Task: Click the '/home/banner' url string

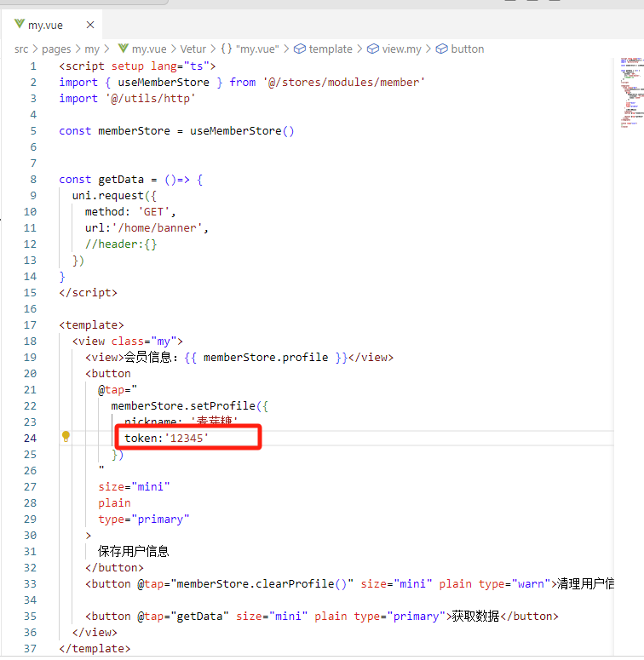Action: coord(157,228)
